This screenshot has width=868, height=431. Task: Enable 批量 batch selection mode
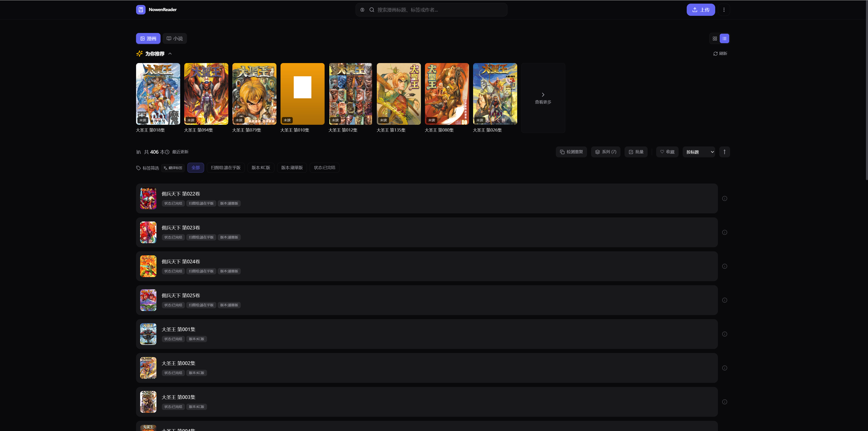[636, 152]
